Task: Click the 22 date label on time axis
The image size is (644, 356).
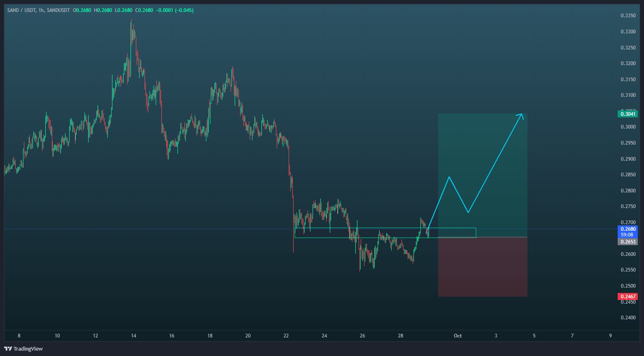Action: click(286, 336)
